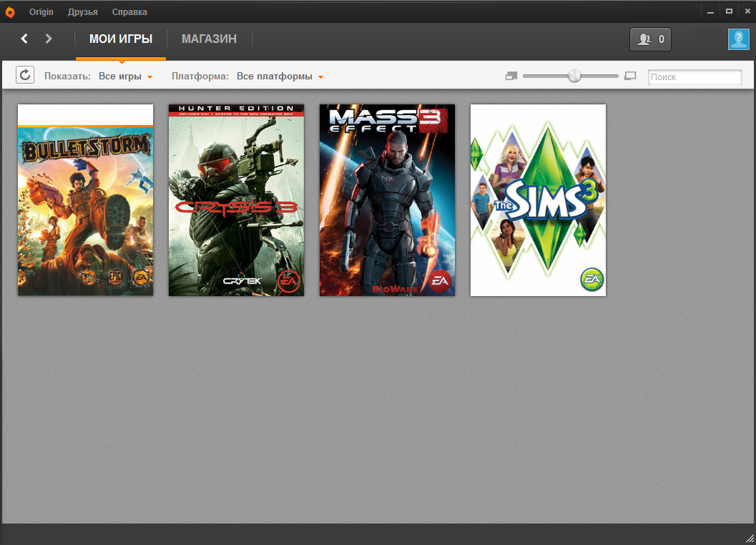Click the Origin logo icon
The height and width of the screenshot is (545, 756).
(9, 12)
